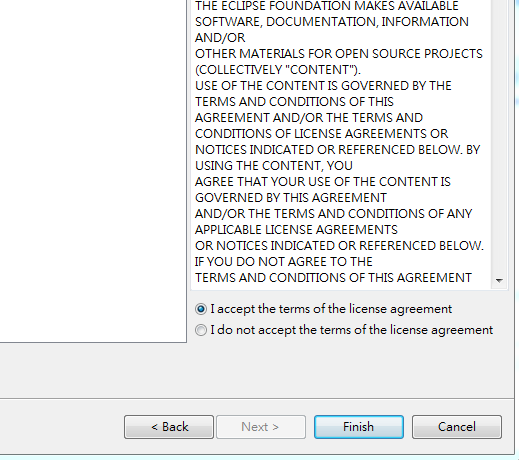This screenshot has height=460, width=519.
Task: Go back with the < Back button
Action: point(169,427)
